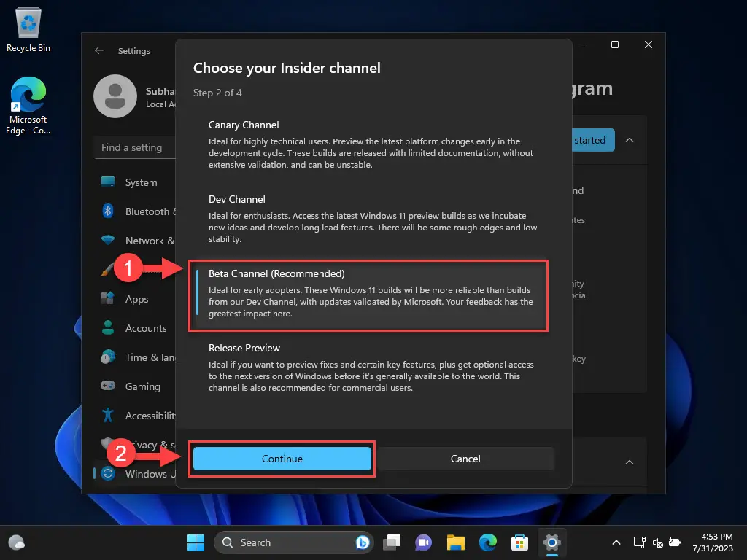Open the Network settings Wi-Fi icon
747x560 pixels.
pos(108,240)
